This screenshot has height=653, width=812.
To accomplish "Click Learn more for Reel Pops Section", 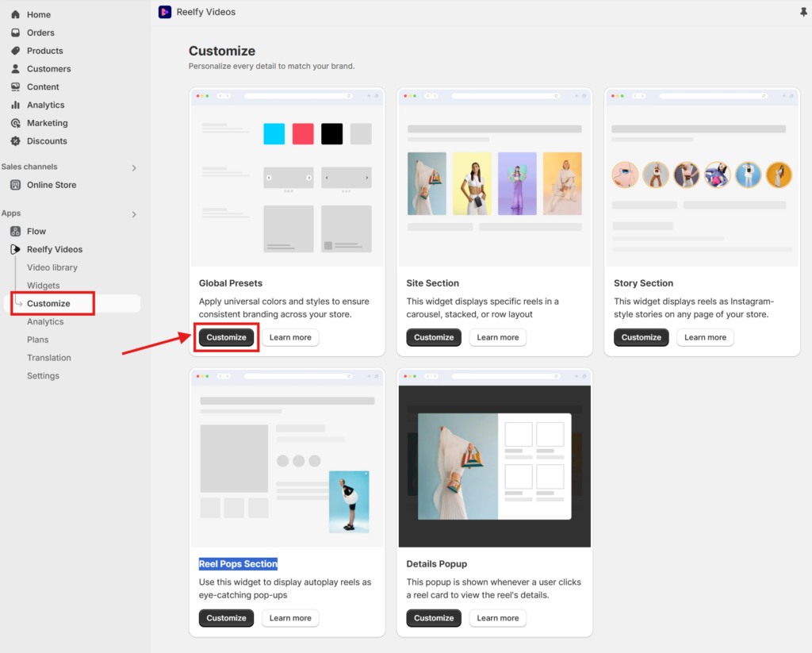I will point(290,618).
